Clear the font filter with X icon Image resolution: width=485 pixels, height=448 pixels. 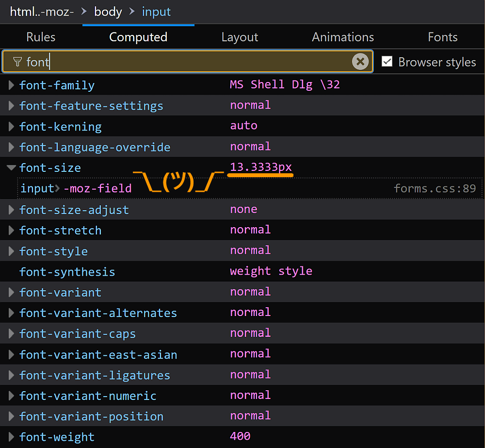point(360,62)
